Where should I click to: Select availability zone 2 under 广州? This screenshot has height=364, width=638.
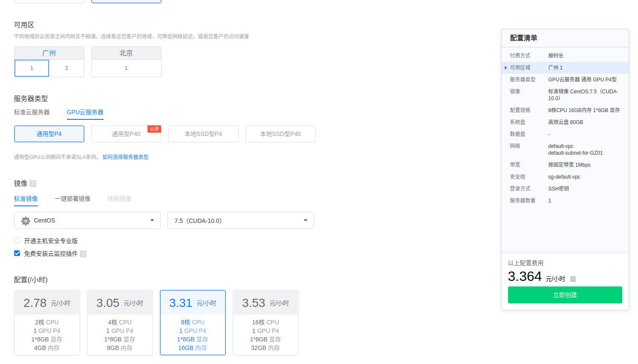point(66,68)
